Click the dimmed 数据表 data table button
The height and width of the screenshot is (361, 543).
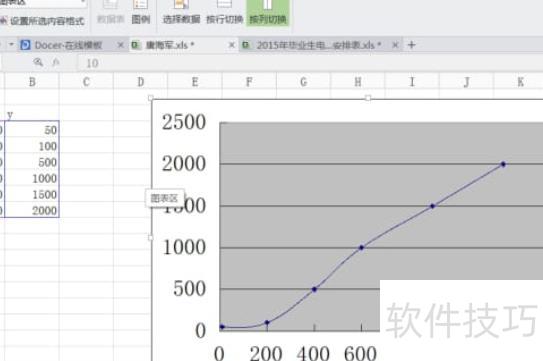[110, 12]
